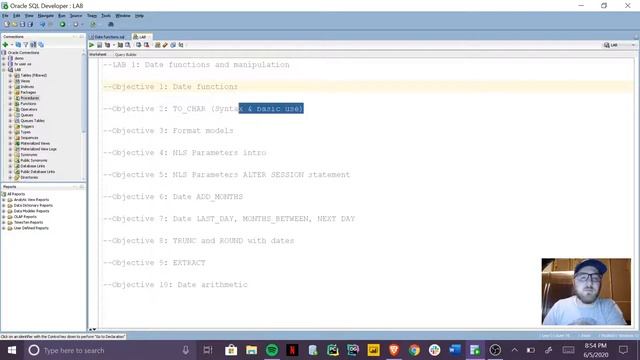Click the Run Script icon in worksheet toolbar
This screenshot has height=360, width=640.
point(99,45)
